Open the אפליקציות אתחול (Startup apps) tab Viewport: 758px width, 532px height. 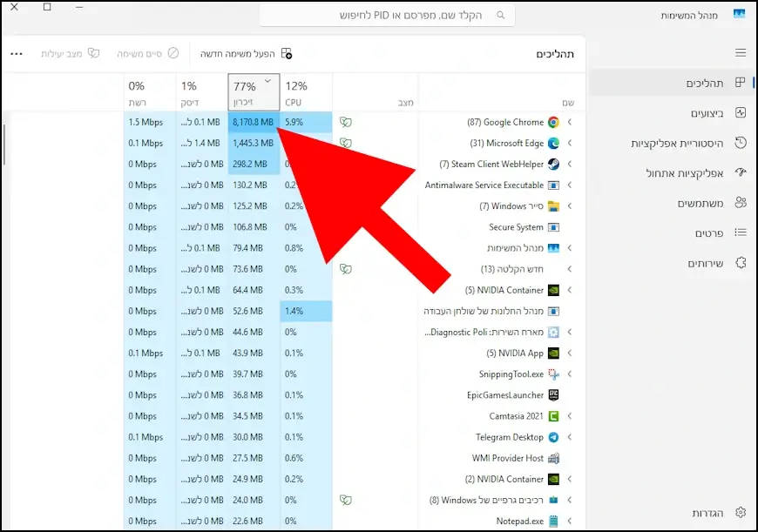tap(672, 173)
